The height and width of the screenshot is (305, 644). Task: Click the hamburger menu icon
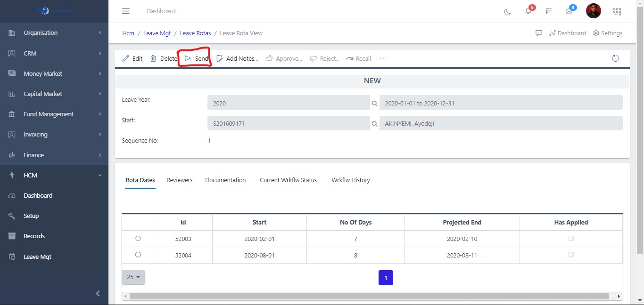click(125, 11)
